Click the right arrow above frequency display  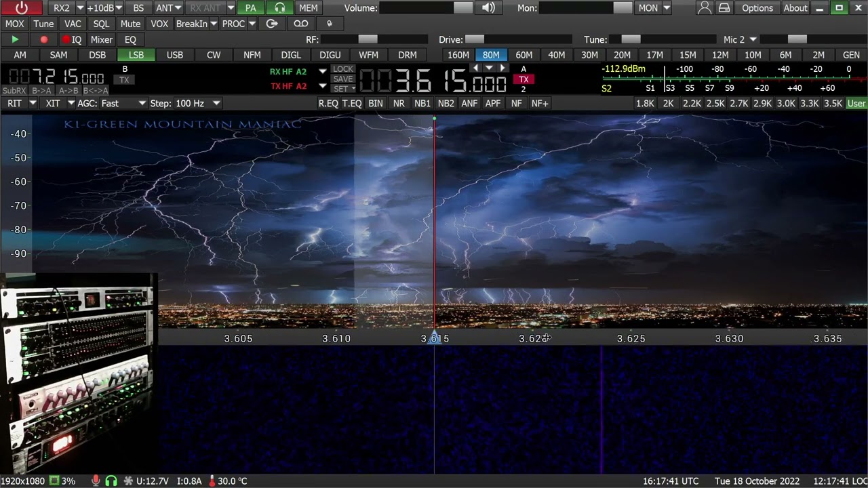click(x=502, y=68)
